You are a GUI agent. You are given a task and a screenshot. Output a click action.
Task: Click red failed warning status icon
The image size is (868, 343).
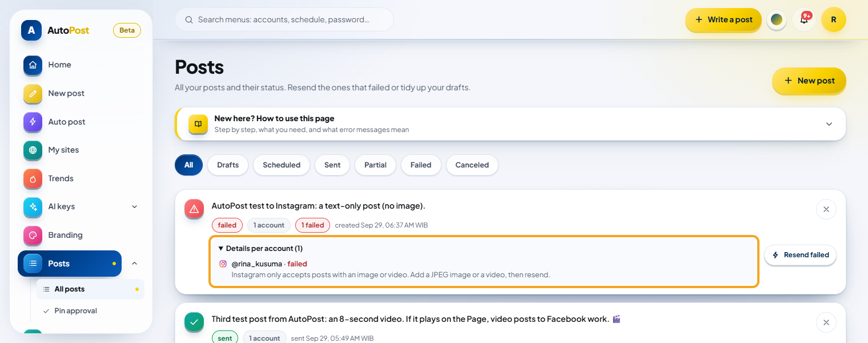pos(194,209)
